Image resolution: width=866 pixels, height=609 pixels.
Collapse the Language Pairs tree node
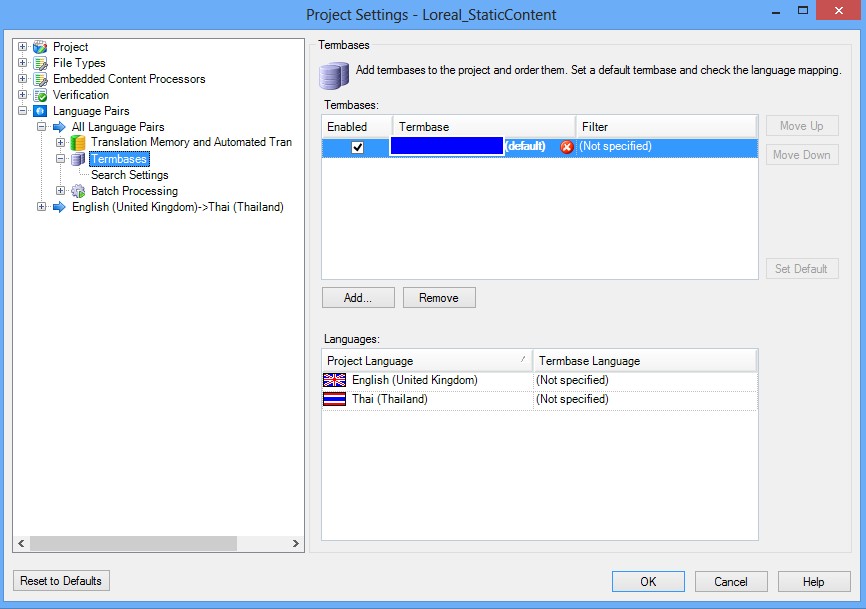pyautogui.click(x=23, y=111)
